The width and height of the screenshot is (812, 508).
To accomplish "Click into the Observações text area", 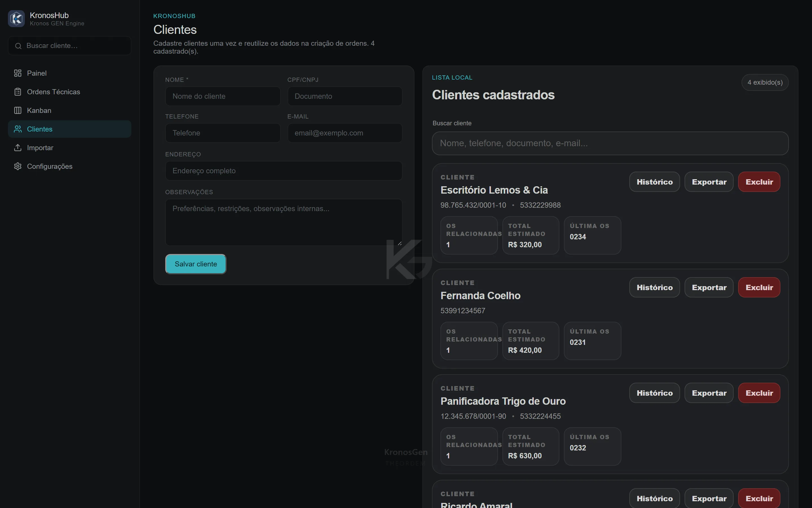I will tap(284, 222).
